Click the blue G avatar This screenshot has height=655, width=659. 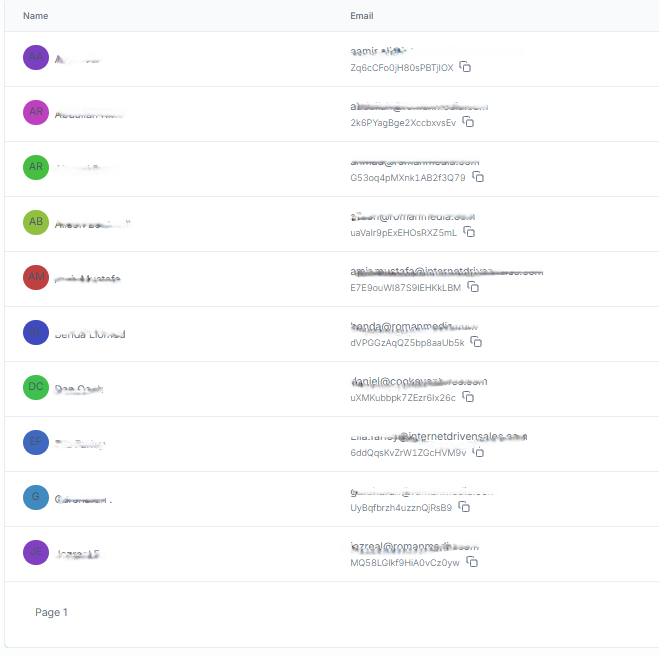click(36, 497)
